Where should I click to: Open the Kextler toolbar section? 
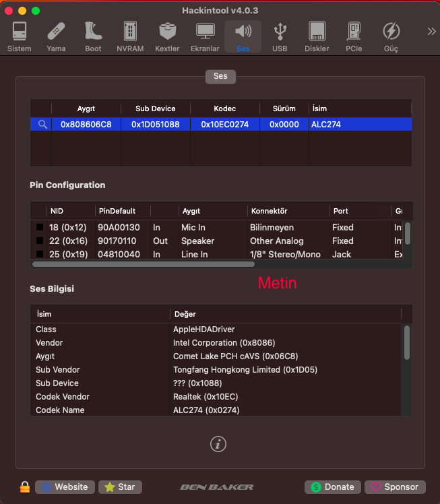click(x=167, y=36)
